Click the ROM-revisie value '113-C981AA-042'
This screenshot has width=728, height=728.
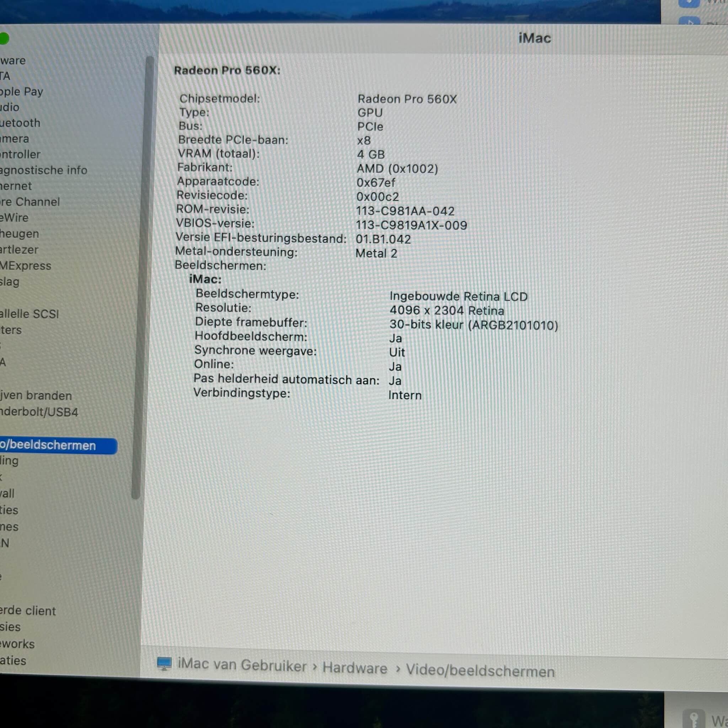click(x=405, y=211)
